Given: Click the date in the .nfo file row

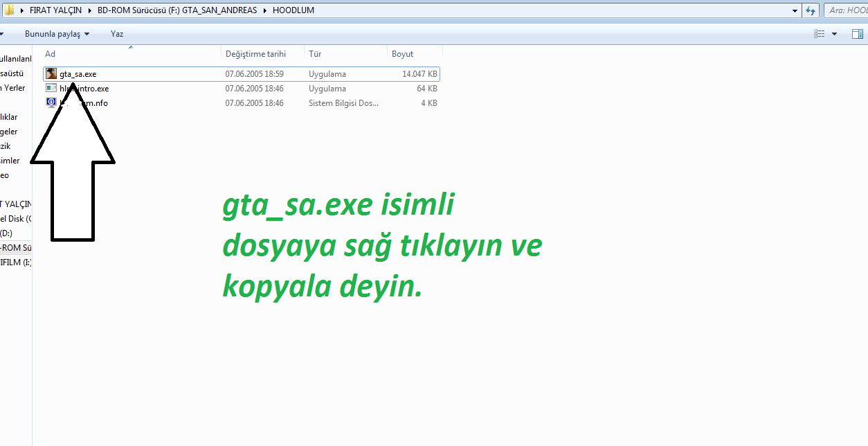Looking at the screenshot, I should pos(255,103).
